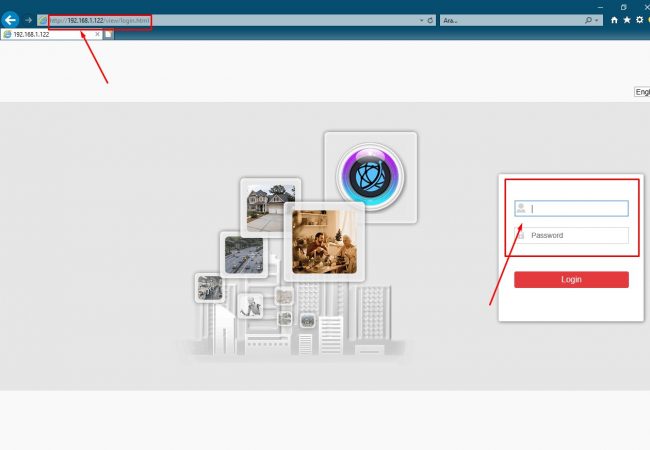Click the camera lens logo icon
Viewport: 650px width, 450px height.
370,177
